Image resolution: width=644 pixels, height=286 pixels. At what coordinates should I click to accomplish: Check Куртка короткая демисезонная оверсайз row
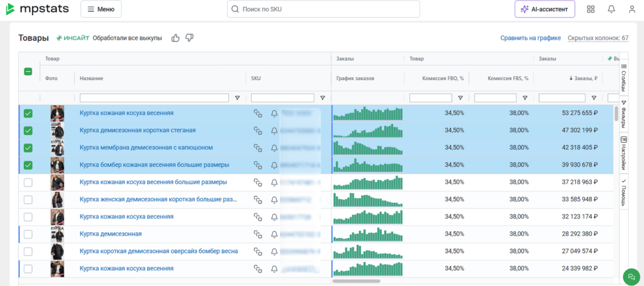coord(28,251)
